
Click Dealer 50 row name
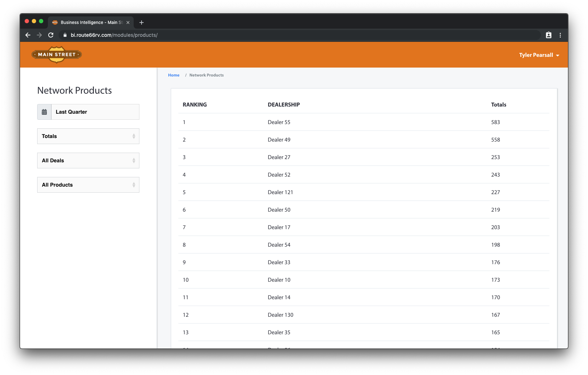click(x=279, y=210)
